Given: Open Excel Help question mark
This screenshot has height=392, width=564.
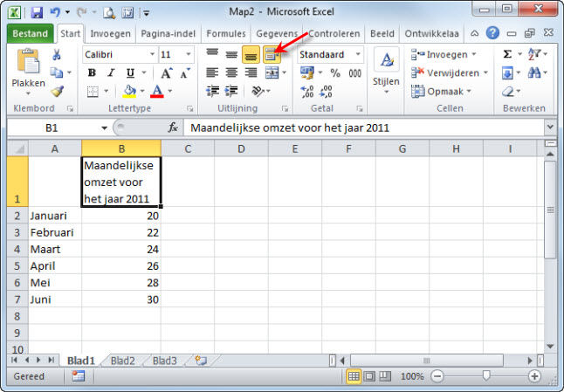Looking at the screenshot, I should pyautogui.click(x=492, y=33).
